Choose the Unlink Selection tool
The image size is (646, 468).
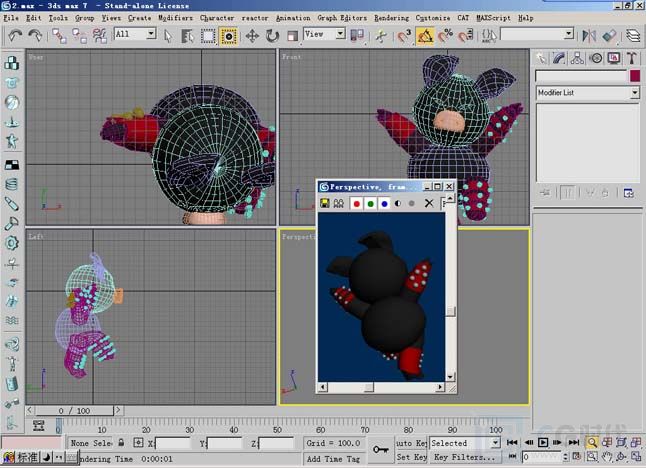[x=79, y=36]
